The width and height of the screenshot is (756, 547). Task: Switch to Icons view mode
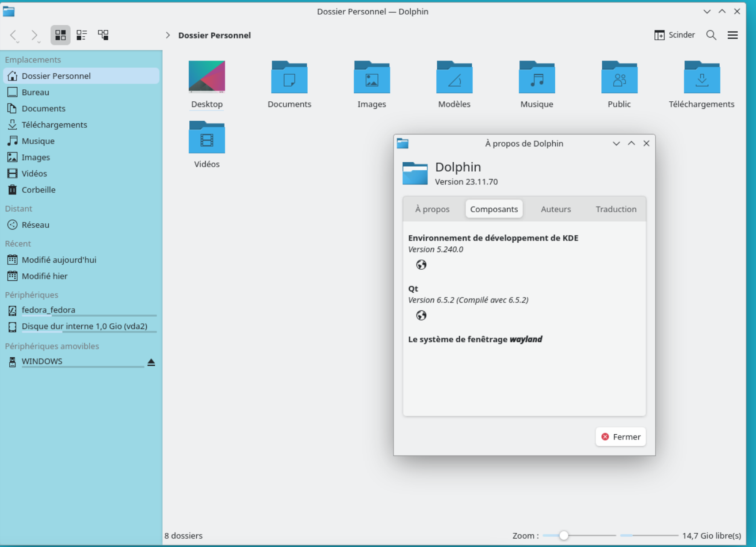60,35
